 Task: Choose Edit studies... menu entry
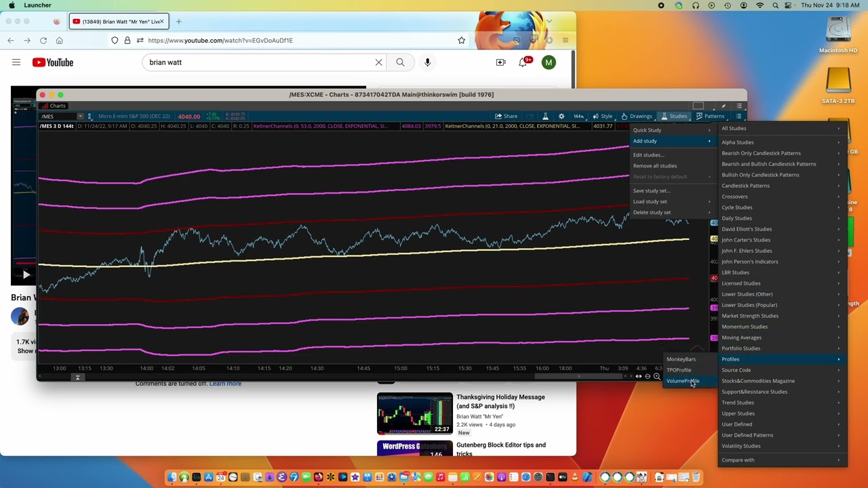click(x=672, y=155)
